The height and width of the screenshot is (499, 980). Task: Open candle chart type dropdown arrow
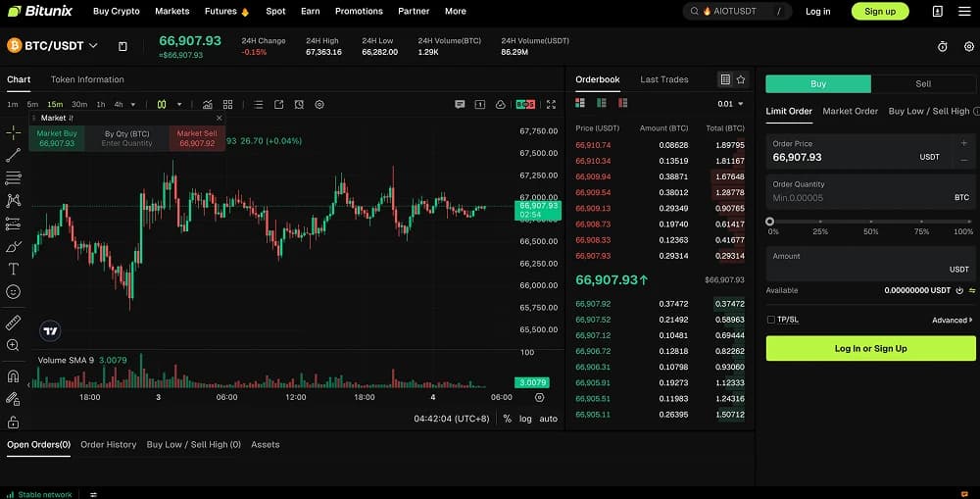pyautogui.click(x=179, y=105)
